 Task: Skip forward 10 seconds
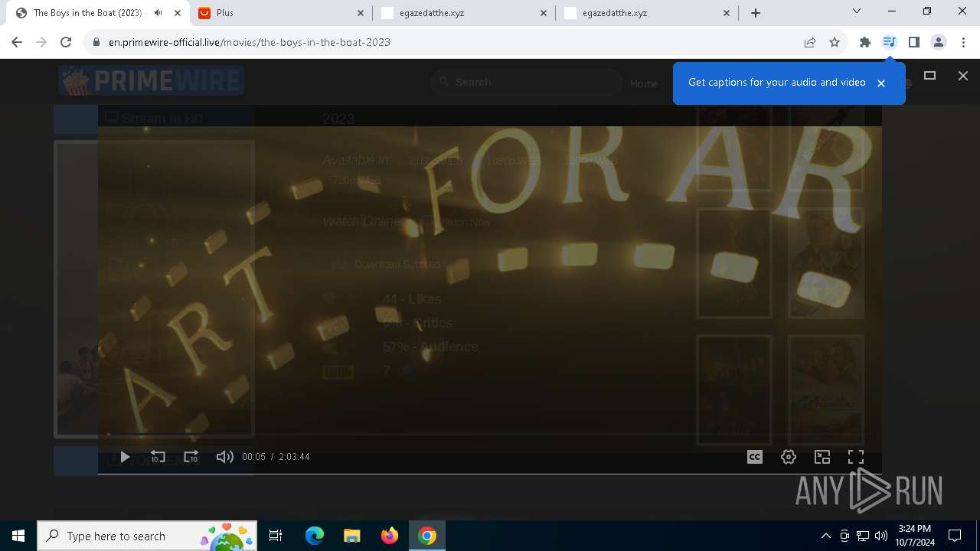(x=191, y=457)
